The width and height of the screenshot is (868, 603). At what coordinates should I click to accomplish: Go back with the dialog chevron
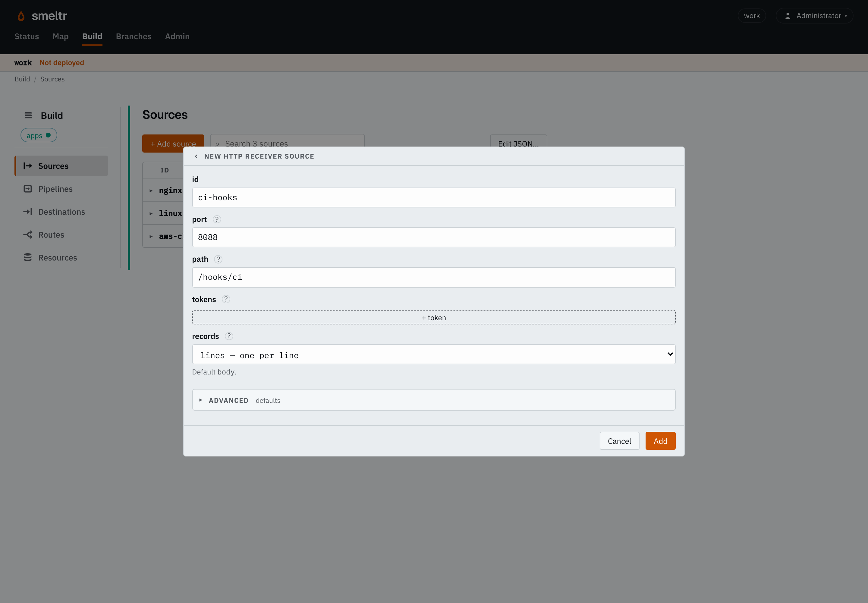(x=196, y=156)
